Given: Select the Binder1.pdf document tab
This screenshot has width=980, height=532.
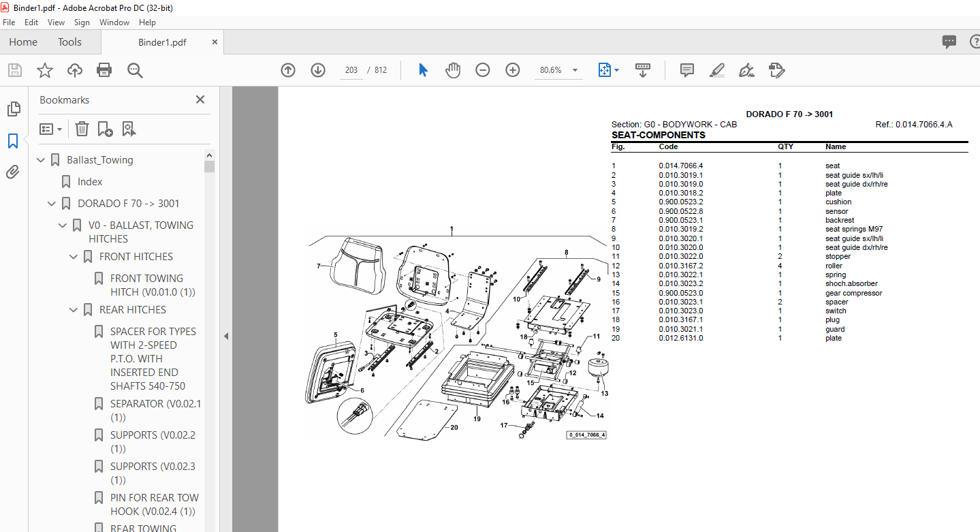Looking at the screenshot, I should (162, 42).
